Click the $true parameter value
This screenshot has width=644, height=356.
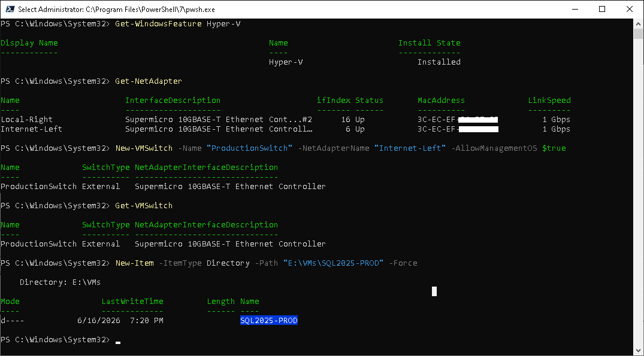click(554, 148)
